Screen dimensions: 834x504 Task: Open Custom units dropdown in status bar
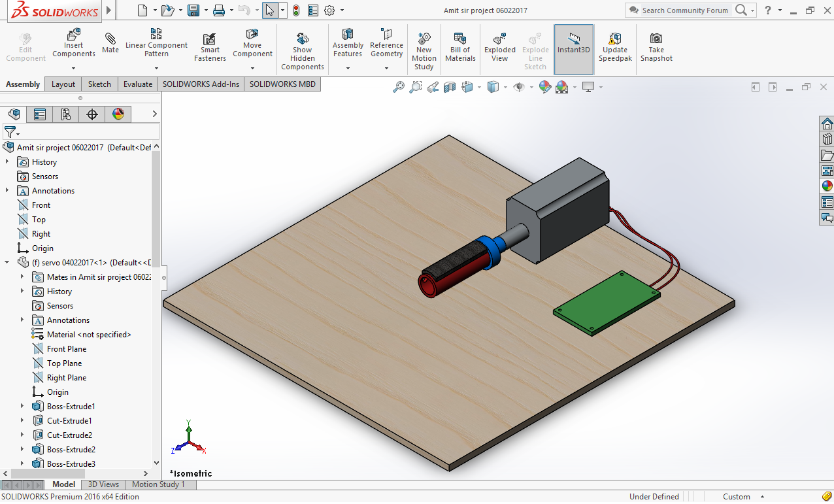761,497
